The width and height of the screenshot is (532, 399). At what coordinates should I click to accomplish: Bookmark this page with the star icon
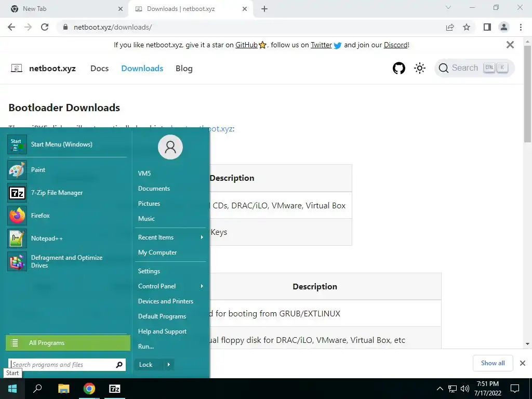pos(467,27)
